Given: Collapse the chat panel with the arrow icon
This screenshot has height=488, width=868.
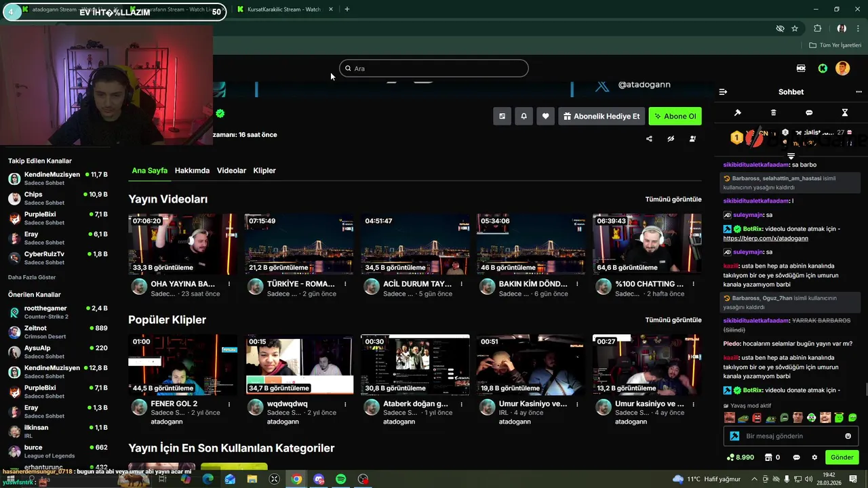Looking at the screenshot, I should click(723, 92).
